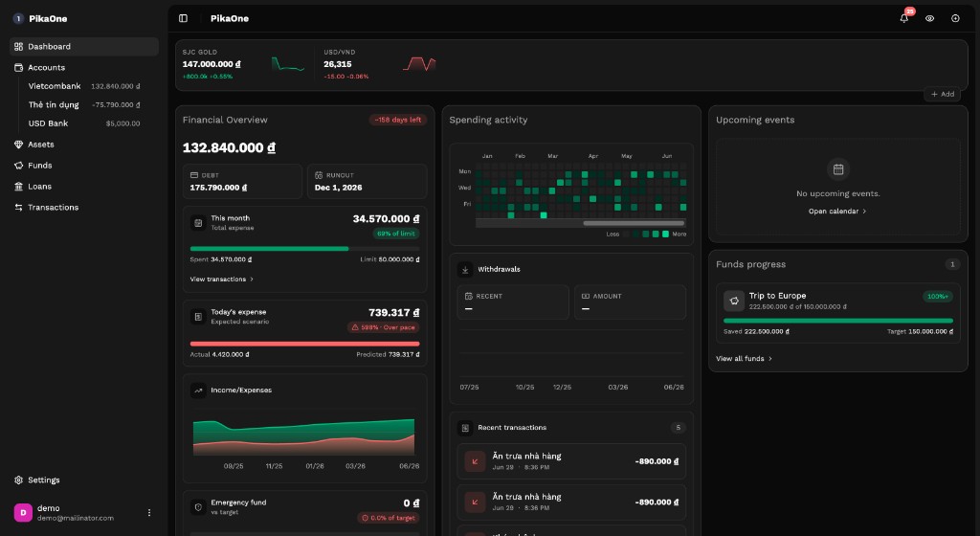Click the red today's expense progress bar
Screen dimensions: 980x536
[x=305, y=344]
